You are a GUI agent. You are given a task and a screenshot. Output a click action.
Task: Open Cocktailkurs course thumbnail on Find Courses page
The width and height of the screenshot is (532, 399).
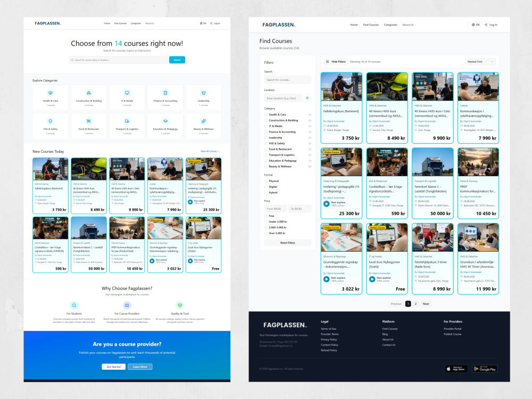tap(387, 162)
